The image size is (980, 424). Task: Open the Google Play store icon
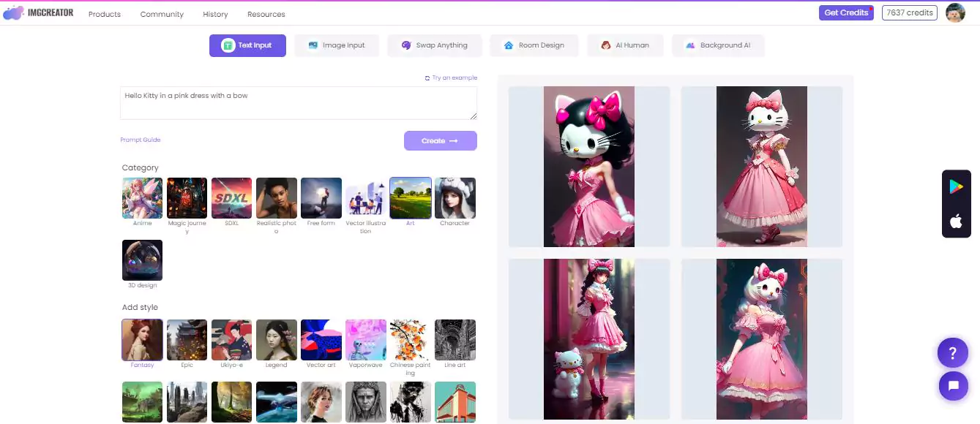956,186
